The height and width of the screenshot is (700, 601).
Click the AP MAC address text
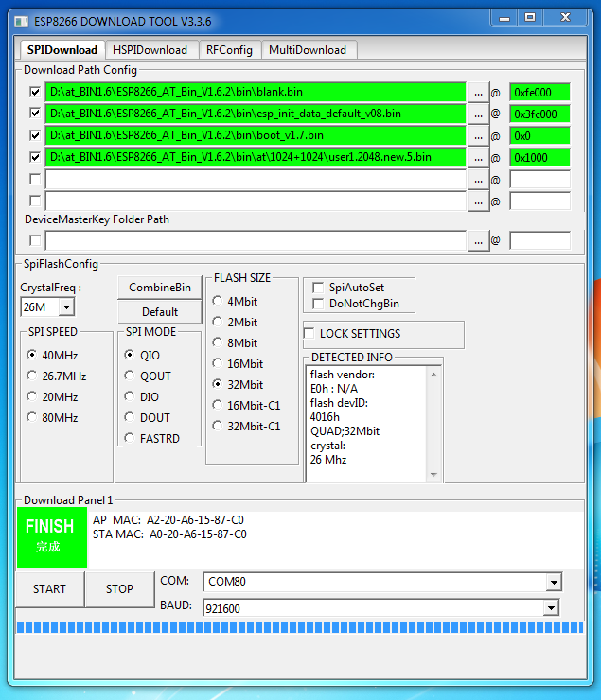pos(168,520)
